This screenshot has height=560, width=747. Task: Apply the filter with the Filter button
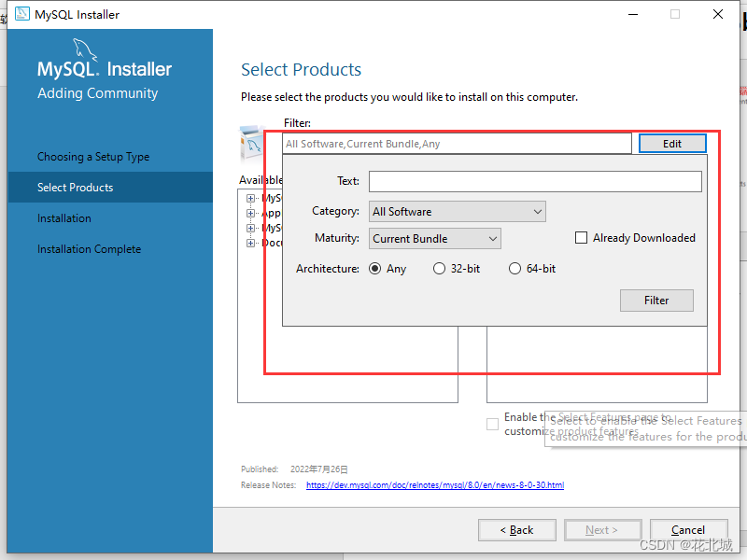point(656,301)
